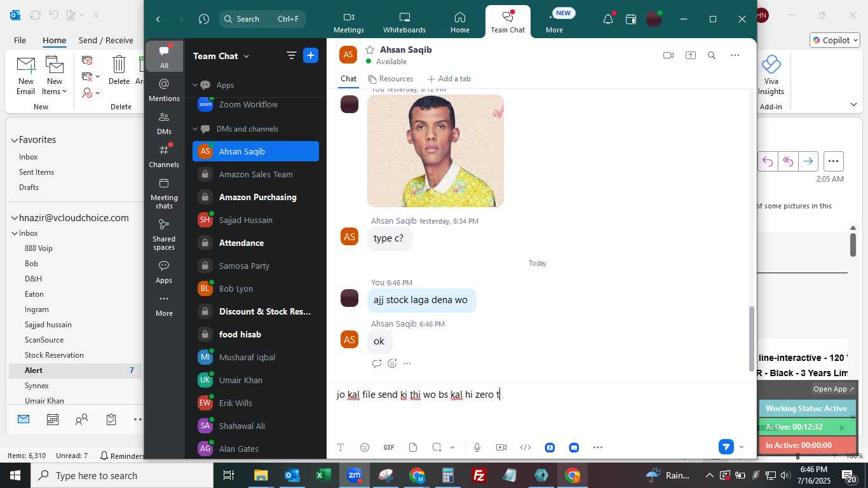Open Shared spaces in Zoom sidebar
This screenshot has height=488, width=868.
pyautogui.click(x=164, y=234)
